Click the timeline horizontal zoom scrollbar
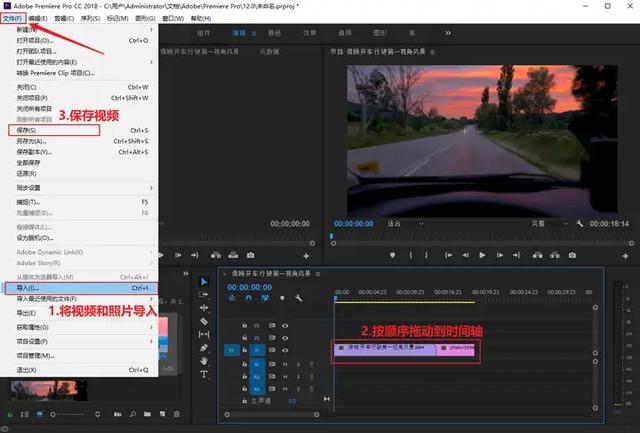 [272, 415]
